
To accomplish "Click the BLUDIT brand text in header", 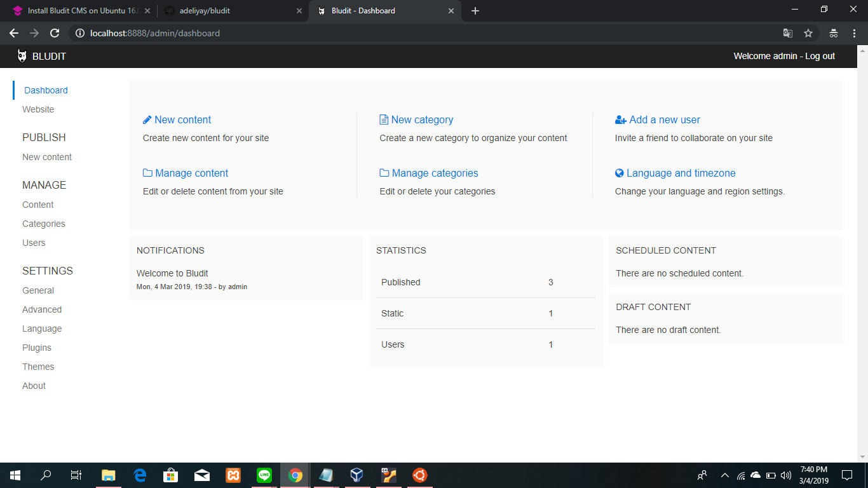I will 49,56.
